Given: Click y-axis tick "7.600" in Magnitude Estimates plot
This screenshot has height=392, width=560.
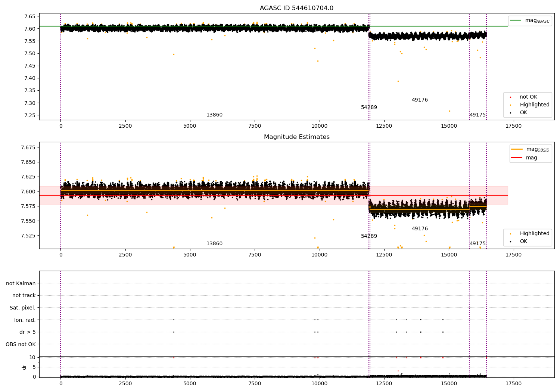Looking at the screenshot, I should 29,192.
